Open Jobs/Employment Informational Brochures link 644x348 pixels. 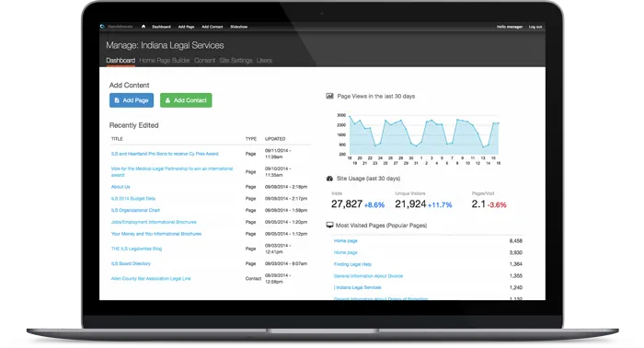point(154,222)
